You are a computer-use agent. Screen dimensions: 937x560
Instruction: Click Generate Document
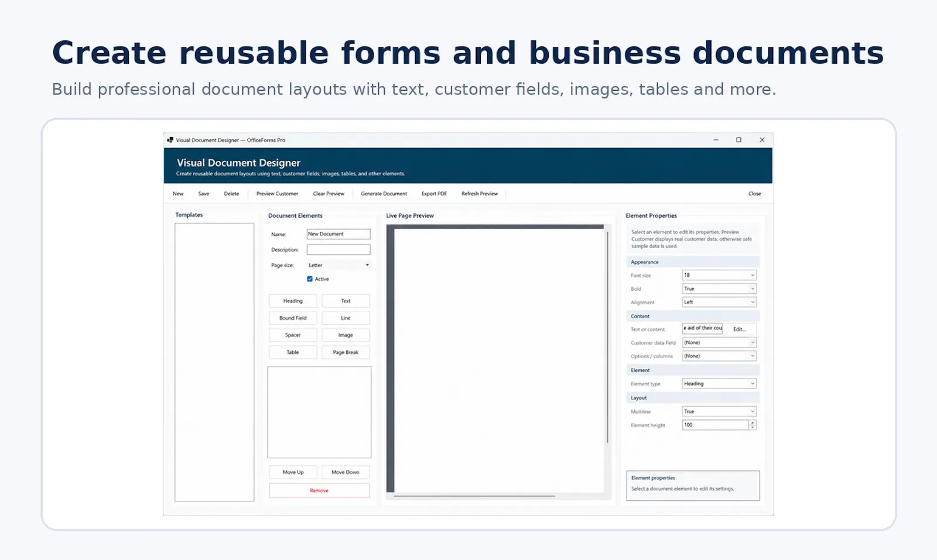[384, 194]
